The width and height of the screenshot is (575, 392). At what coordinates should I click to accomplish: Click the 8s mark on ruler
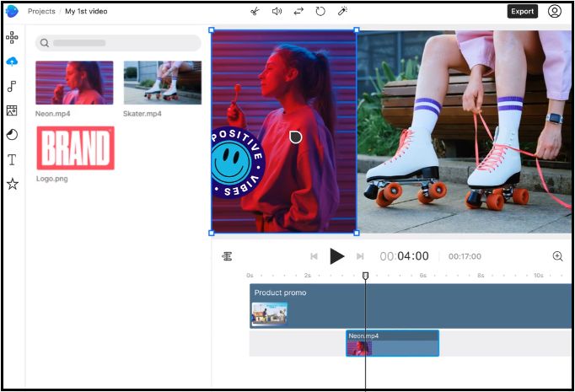[x=481, y=275]
